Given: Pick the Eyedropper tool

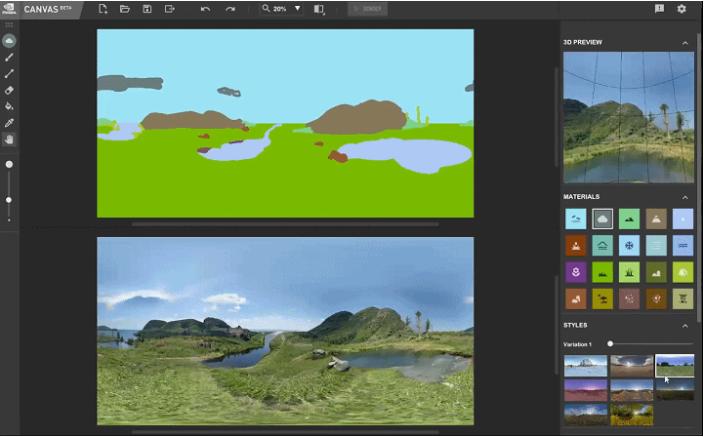Looking at the screenshot, I should (9, 123).
